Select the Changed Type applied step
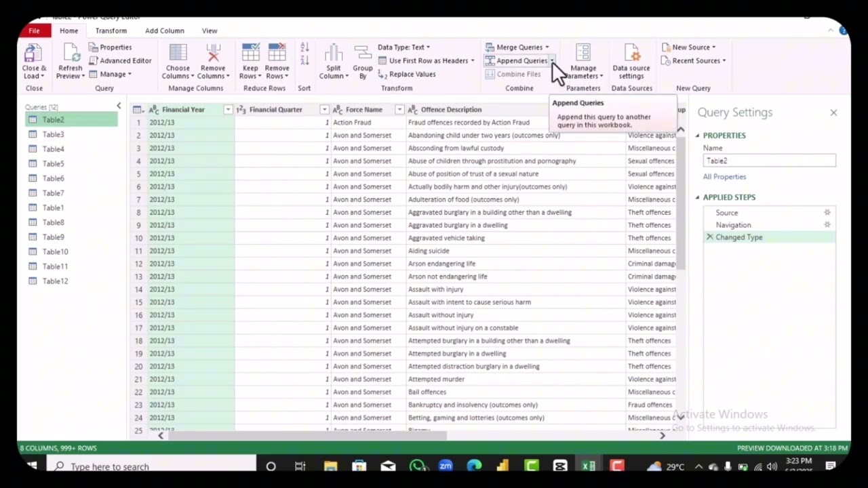Viewport: 868px width, 488px height. coord(770,237)
